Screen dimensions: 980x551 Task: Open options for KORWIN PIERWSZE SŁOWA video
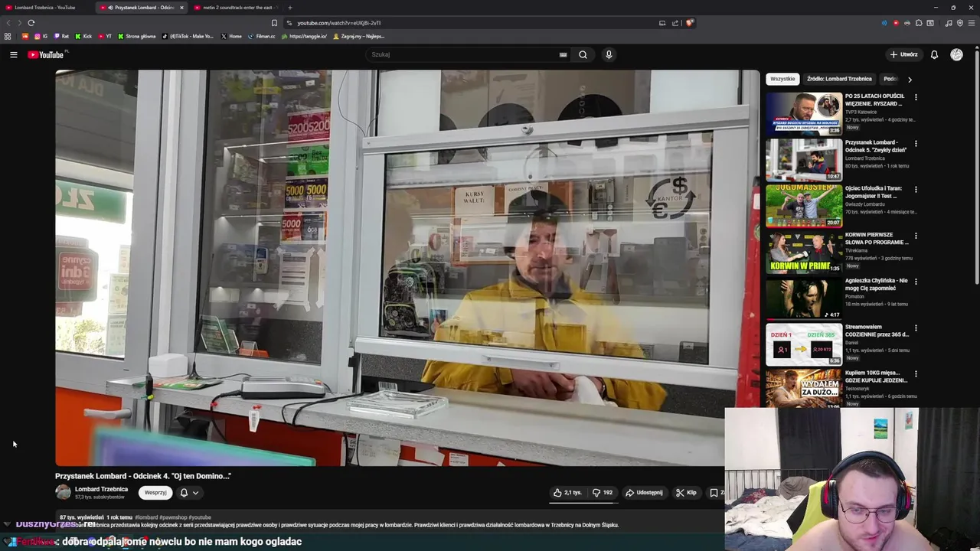coord(916,236)
